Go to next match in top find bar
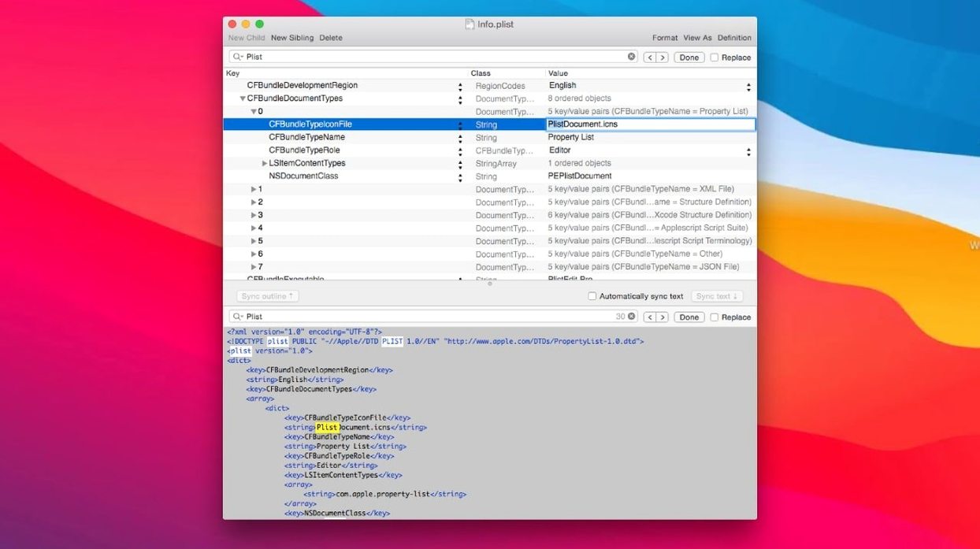Viewport: 980px width, 549px height. (x=663, y=57)
